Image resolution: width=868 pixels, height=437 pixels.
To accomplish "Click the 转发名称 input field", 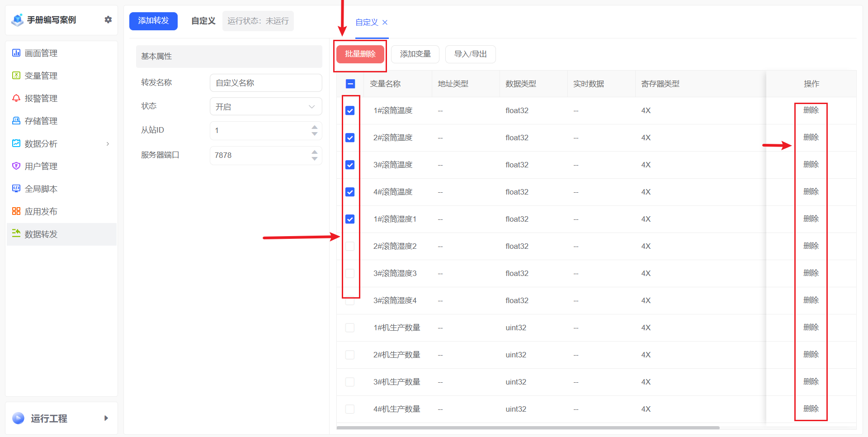I will coord(266,83).
